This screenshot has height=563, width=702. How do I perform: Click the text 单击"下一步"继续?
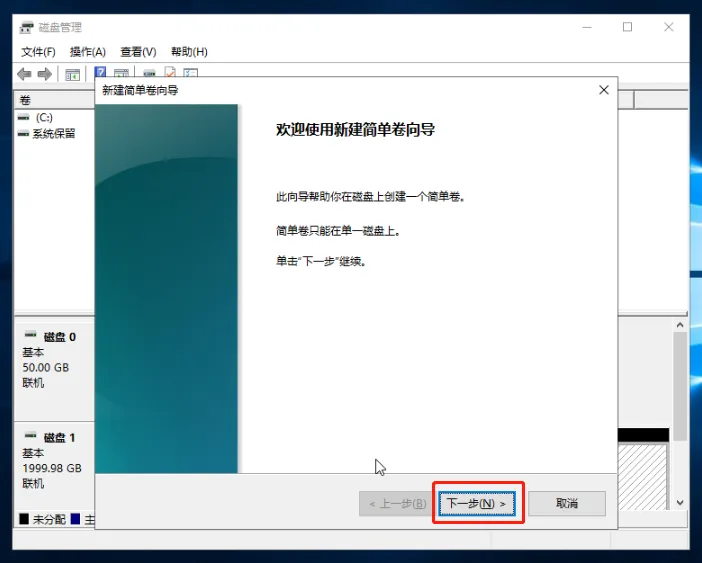point(321,261)
